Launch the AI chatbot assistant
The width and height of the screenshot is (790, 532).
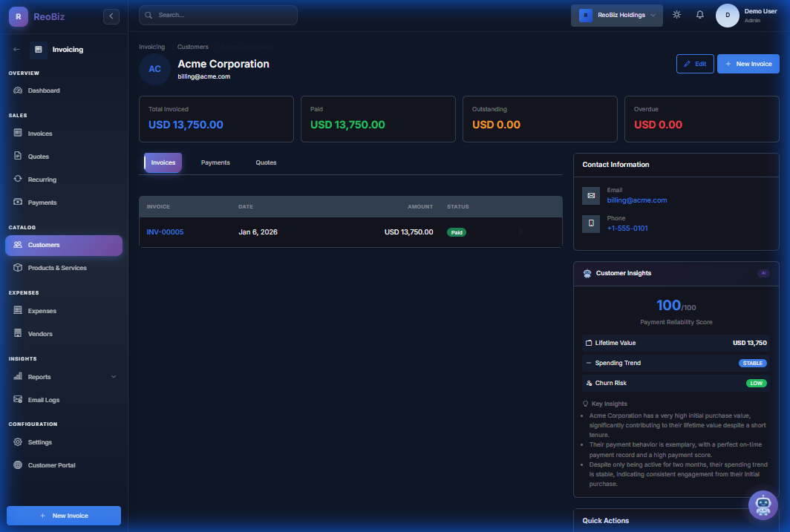coord(763,505)
